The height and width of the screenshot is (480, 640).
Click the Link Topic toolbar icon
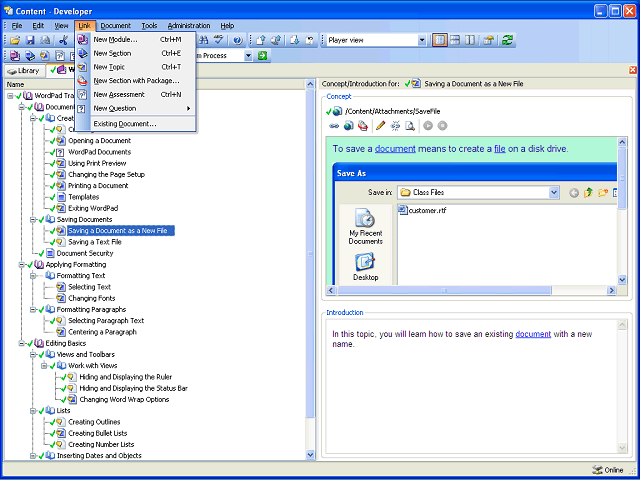pyautogui.click(x=45, y=56)
